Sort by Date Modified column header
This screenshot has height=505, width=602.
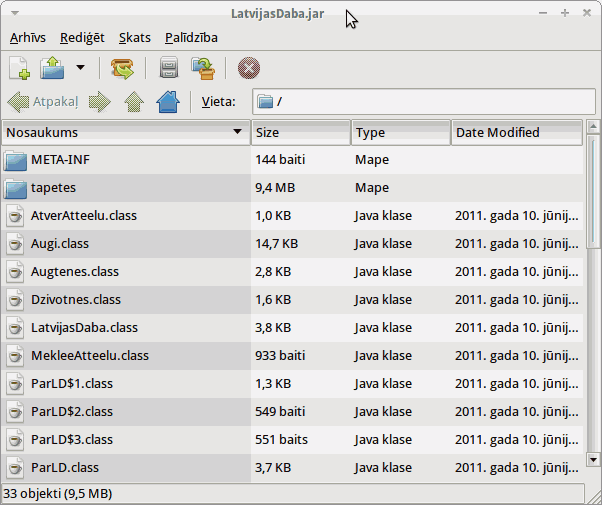(517, 132)
